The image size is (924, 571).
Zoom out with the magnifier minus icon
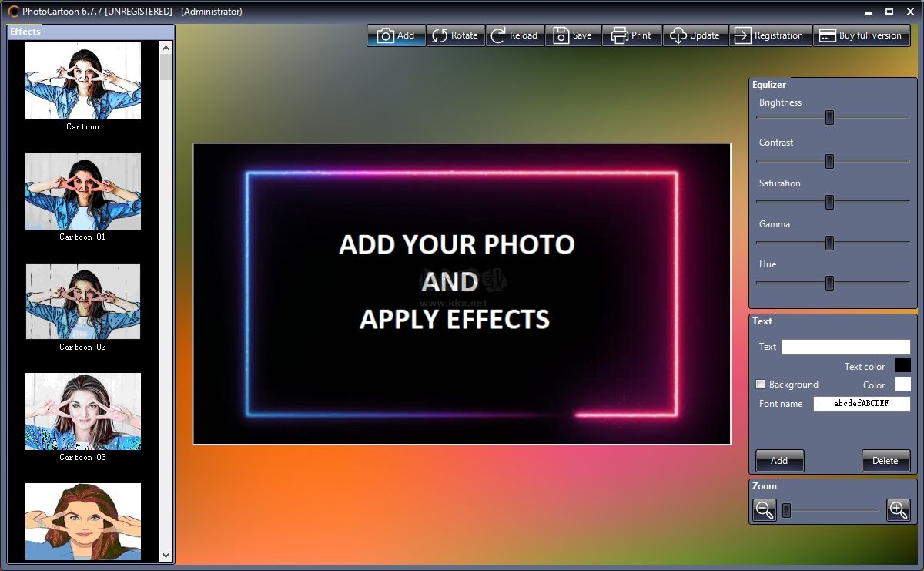(765, 509)
